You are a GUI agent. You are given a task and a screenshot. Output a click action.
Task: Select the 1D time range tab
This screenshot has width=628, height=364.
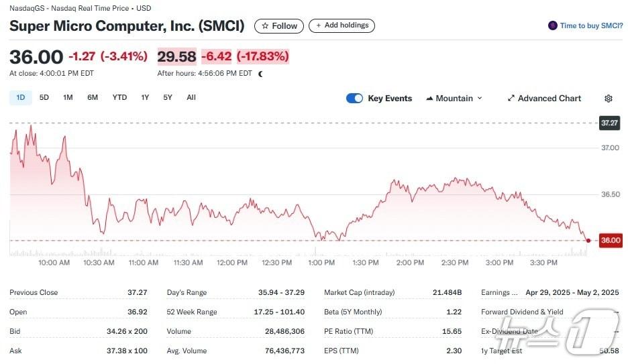pos(21,98)
